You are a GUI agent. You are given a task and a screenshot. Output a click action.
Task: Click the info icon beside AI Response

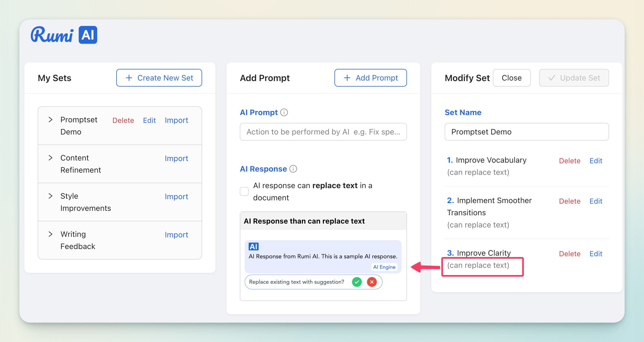tap(293, 169)
